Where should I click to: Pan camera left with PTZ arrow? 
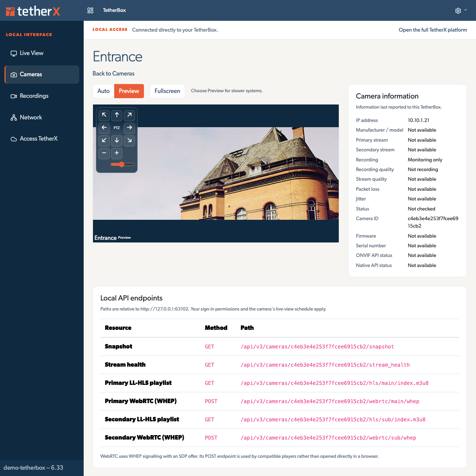[x=104, y=128]
